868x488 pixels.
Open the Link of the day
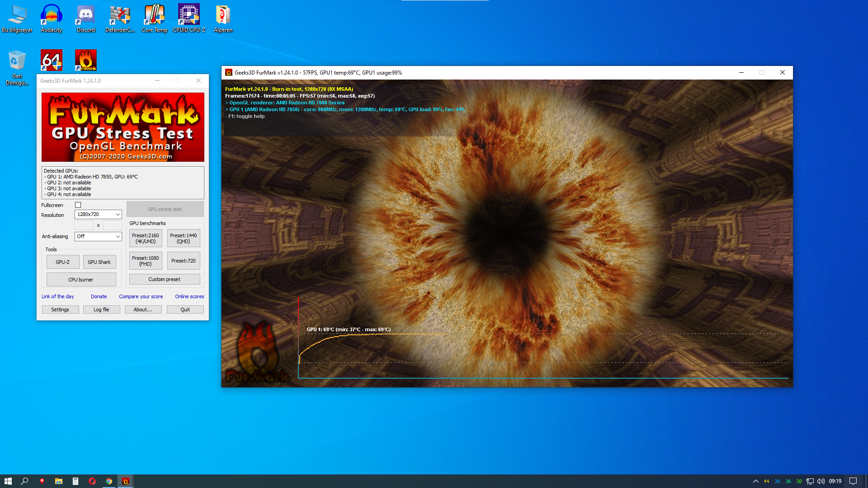[58, 296]
